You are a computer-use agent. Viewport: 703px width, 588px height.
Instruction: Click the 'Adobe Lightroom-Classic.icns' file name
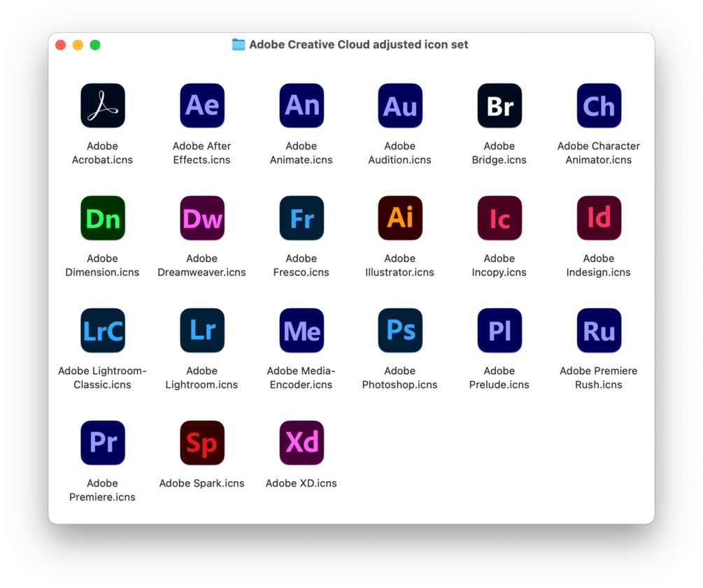102,378
